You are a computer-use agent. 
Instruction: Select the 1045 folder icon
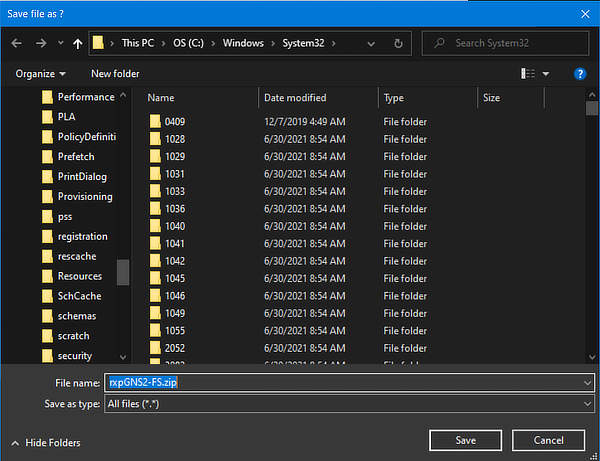tap(155, 278)
